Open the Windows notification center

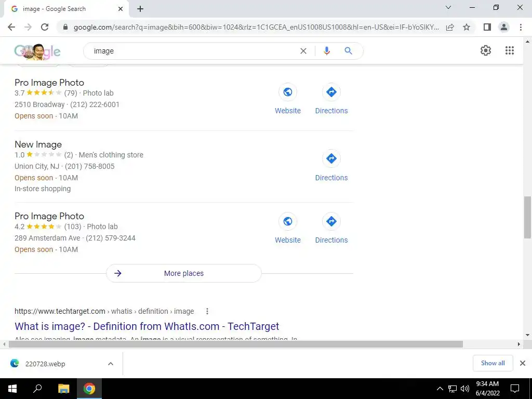515,389
